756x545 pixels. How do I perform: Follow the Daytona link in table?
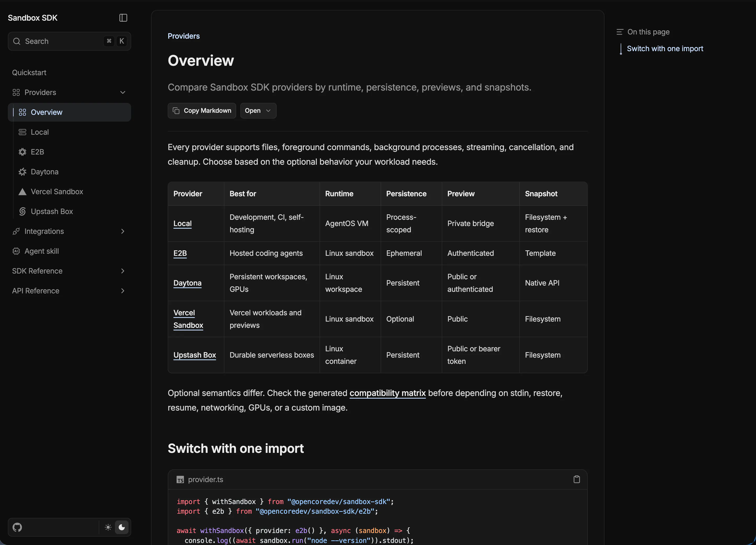tap(187, 283)
